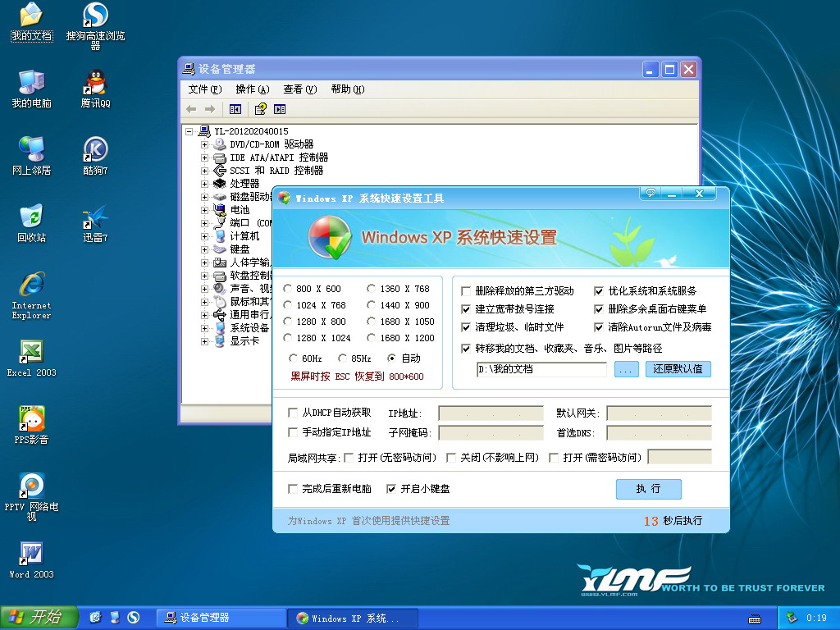Click Sogou browser icon in quick launch

[134, 618]
